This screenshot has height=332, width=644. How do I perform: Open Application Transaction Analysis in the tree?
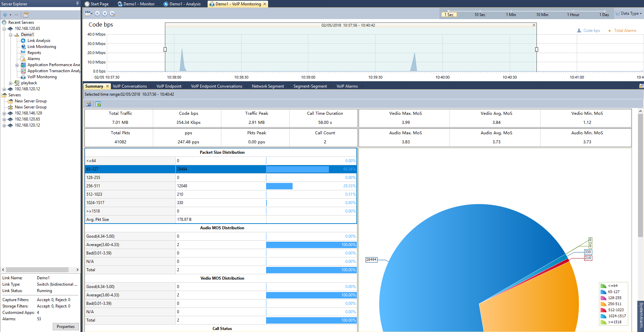54,71
